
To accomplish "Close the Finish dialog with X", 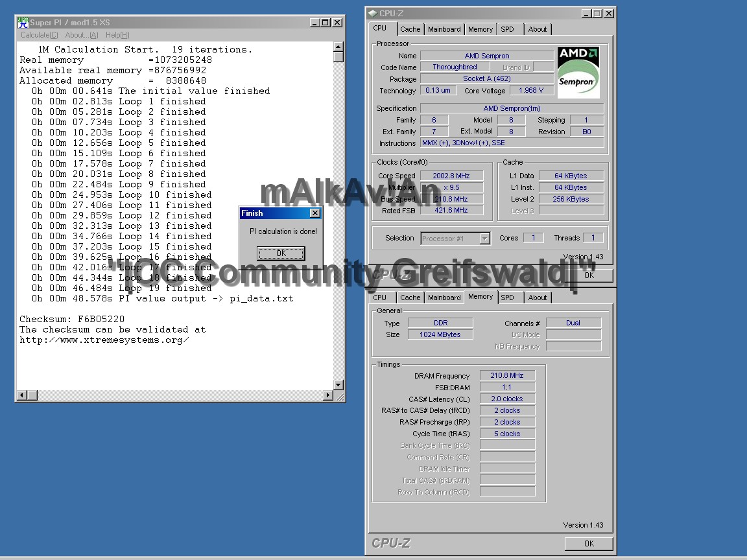I will pos(315,213).
